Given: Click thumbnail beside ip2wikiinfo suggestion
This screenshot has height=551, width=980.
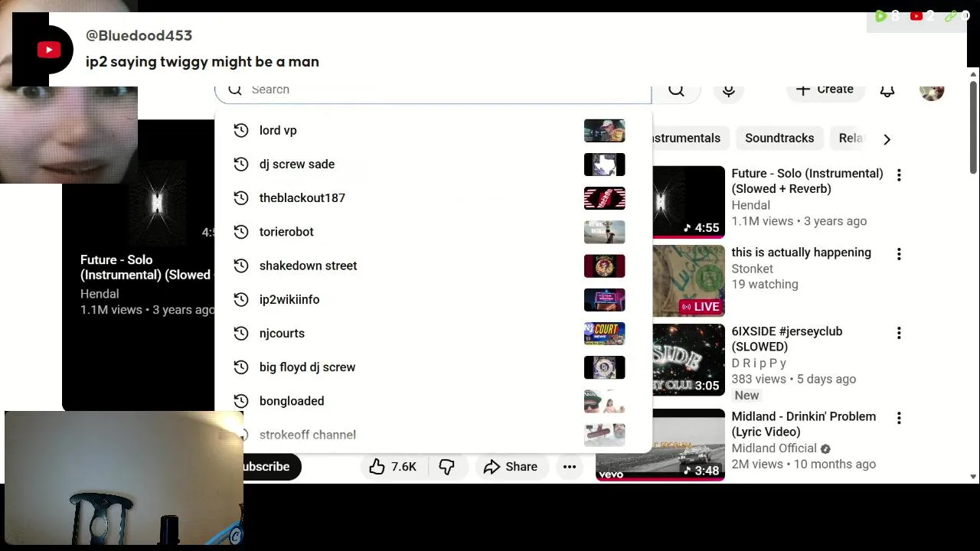Looking at the screenshot, I should [605, 300].
